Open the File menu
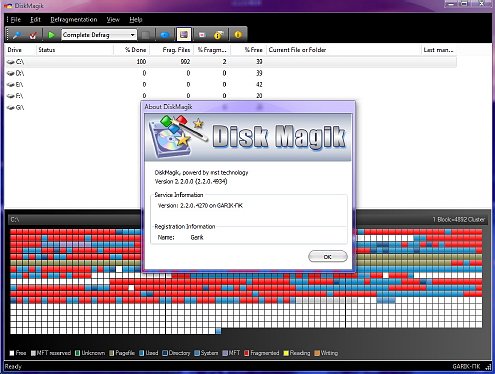 click(15, 20)
